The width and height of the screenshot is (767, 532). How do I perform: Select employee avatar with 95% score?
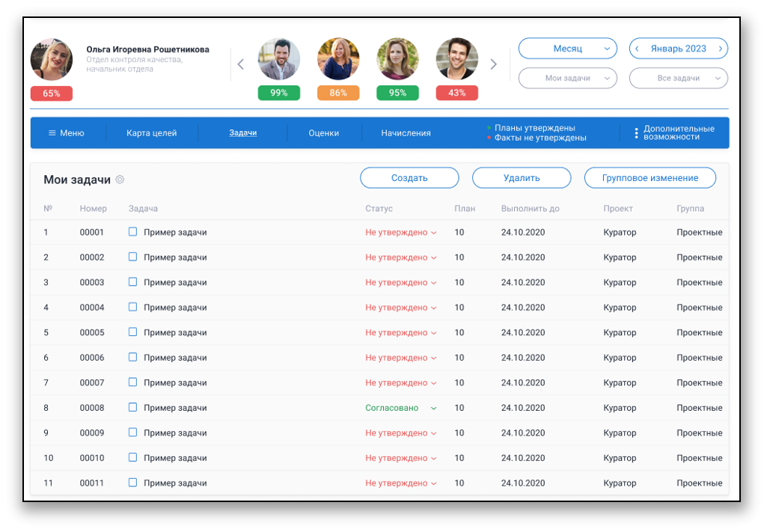point(397,58)
